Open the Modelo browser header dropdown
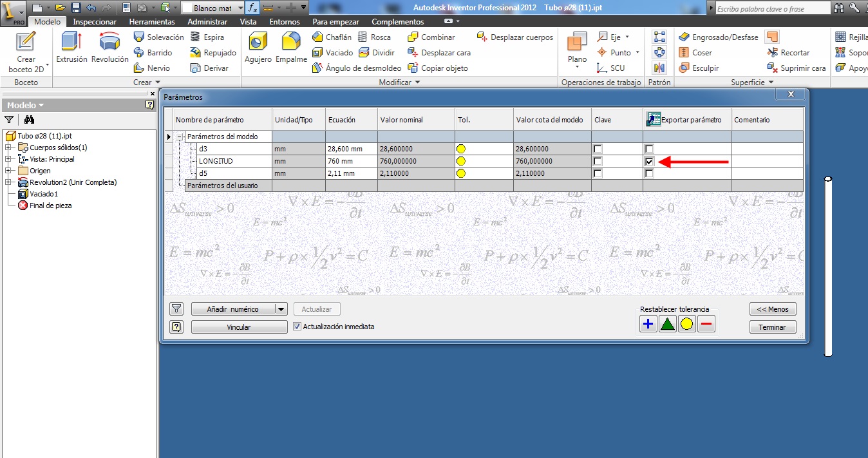The image size is (868, 458). click(x=41, y=105)
